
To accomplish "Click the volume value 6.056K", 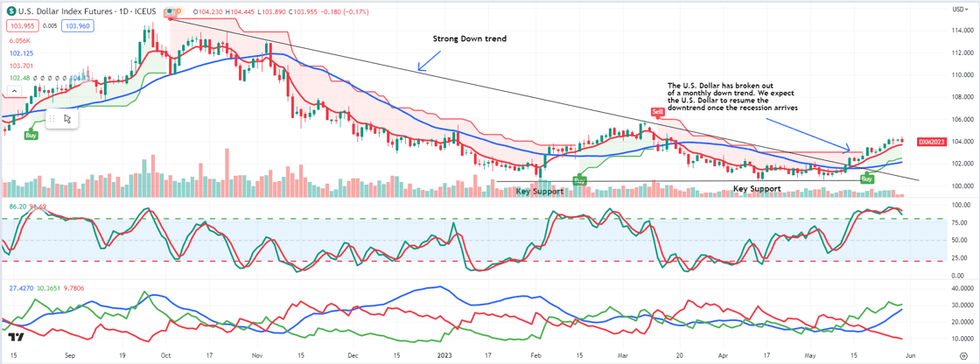I will 18,40.
